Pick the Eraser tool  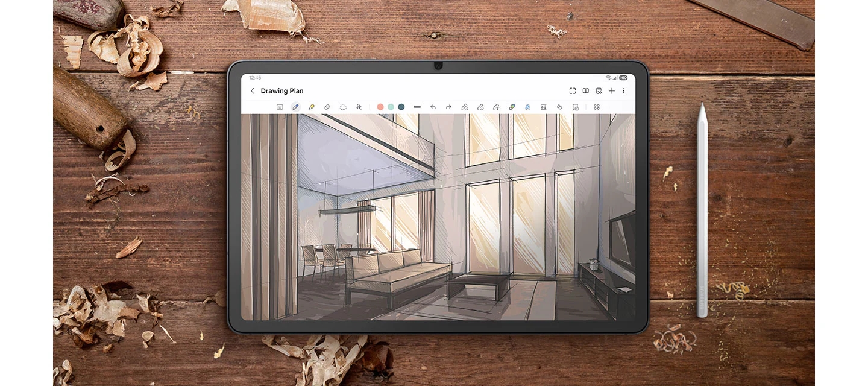[325, 107]
